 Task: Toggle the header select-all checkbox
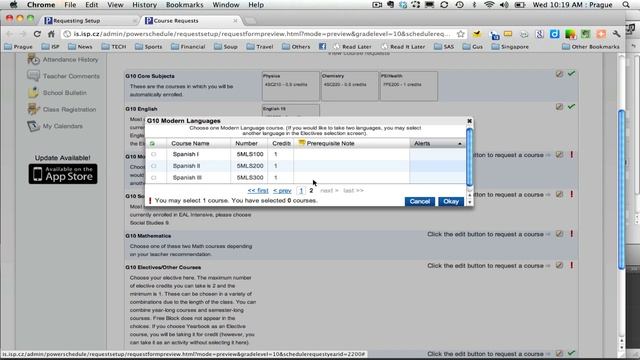point(152,144)
